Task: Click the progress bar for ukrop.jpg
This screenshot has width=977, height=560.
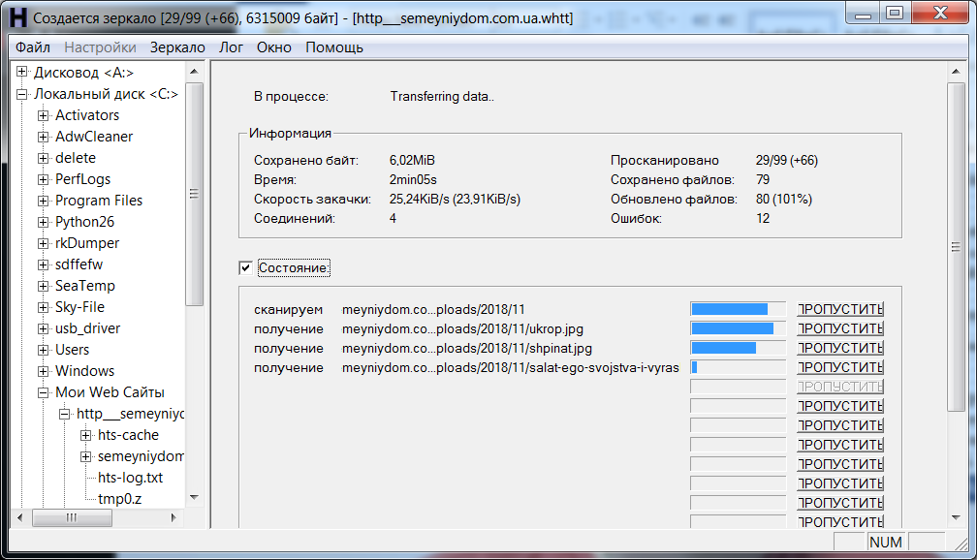Action: pos(738,327)
